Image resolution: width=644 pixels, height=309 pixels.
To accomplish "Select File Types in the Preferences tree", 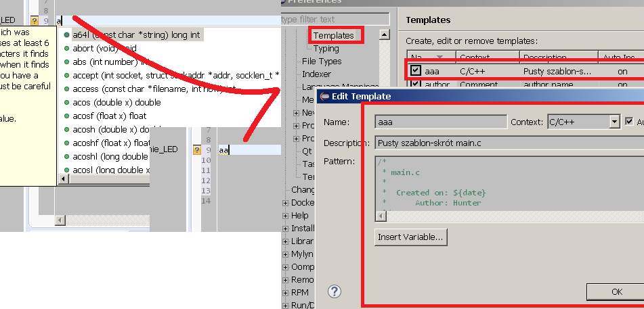I will click(322, 62).
